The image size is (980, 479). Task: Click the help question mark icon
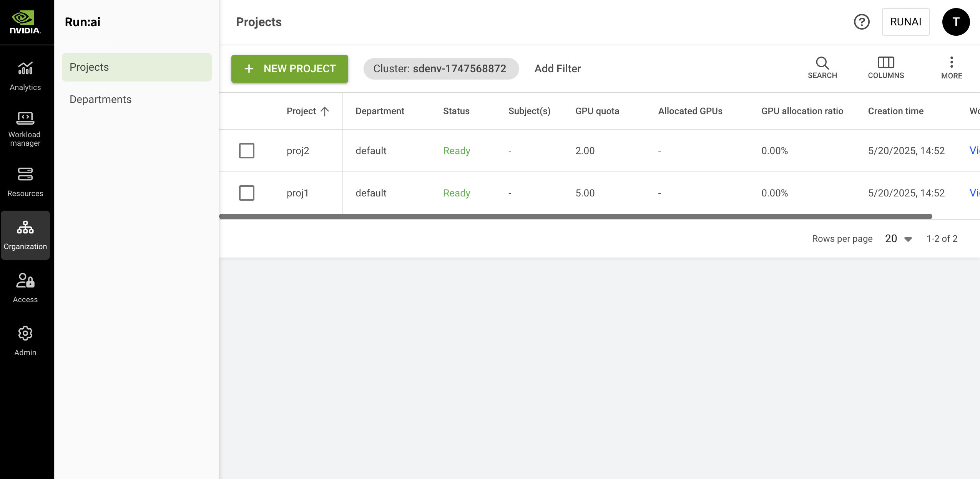[x=862, y=22]
